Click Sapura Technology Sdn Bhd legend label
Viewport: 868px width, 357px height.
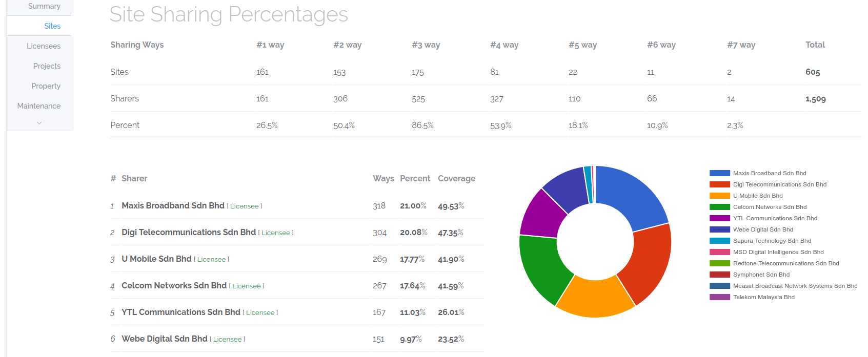pos(772,241)
